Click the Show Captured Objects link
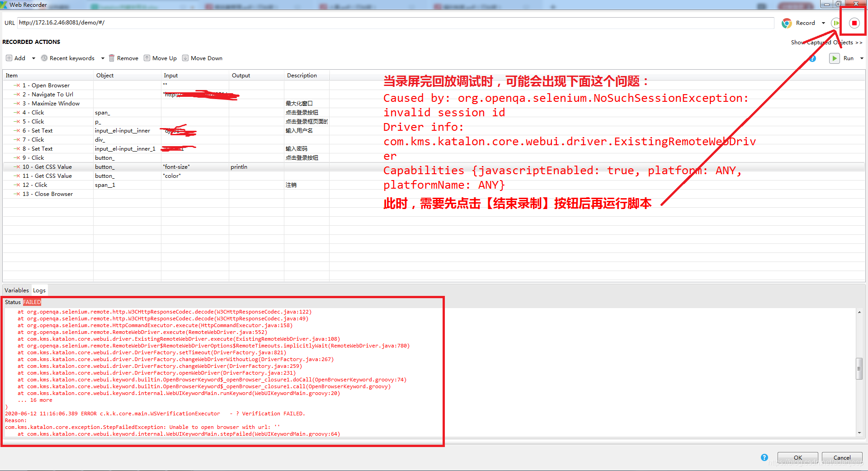 tap(826, 43)
